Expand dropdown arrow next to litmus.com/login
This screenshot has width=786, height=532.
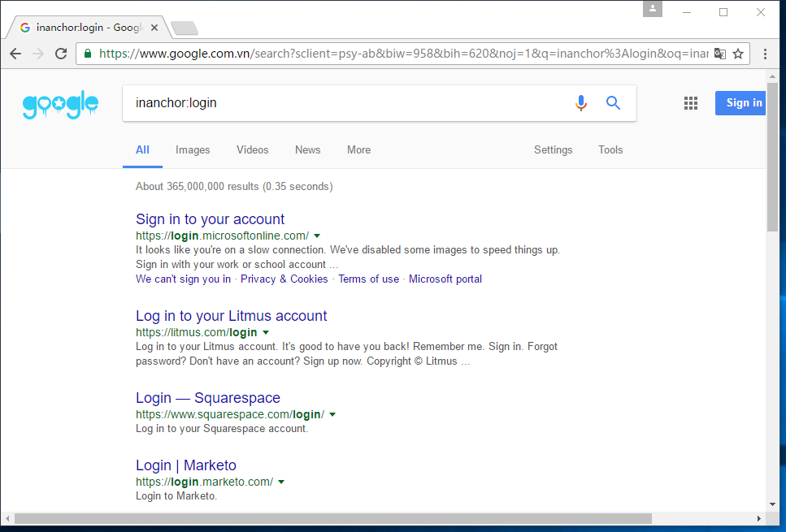(266, 333)
